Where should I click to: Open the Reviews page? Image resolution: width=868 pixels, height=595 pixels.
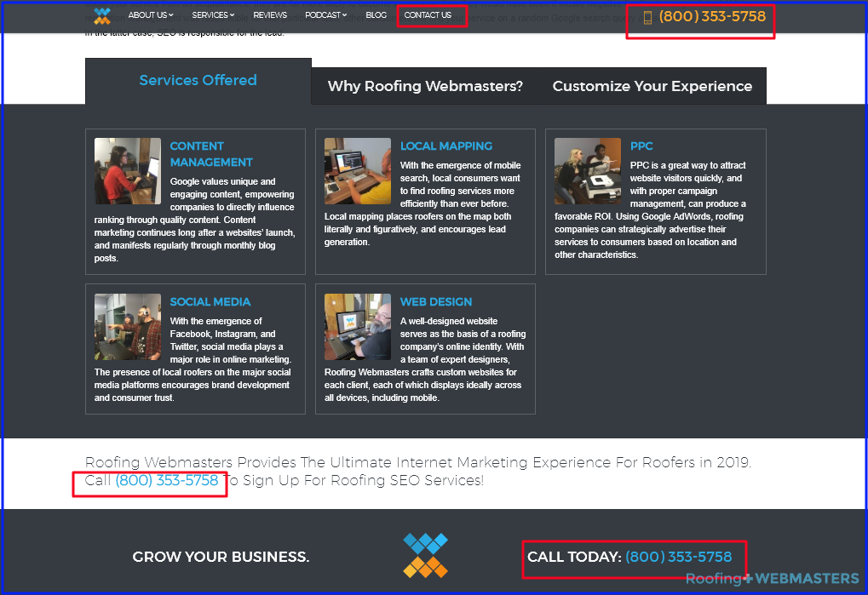click(x=270, y=15)
